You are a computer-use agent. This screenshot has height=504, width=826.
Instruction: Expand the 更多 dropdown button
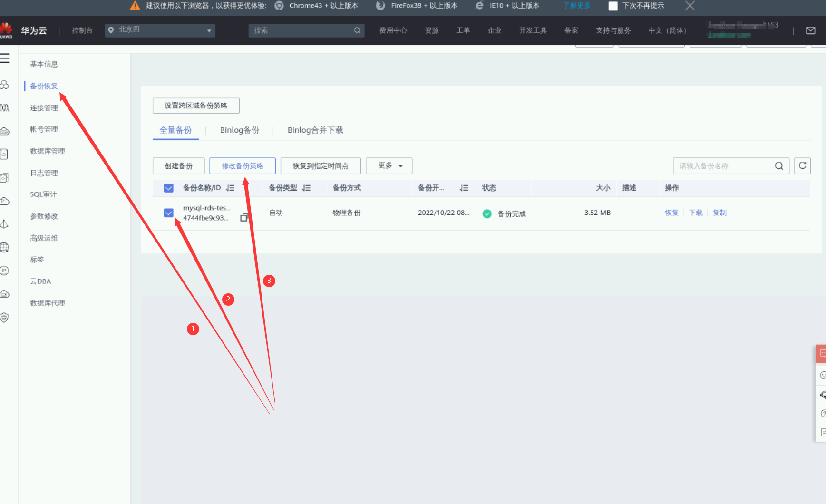(389, 165)
